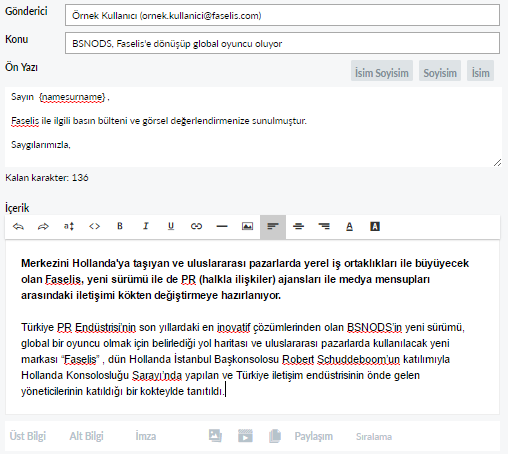This screenshot has height=454, width=508.
Task: Toggle bold formatting
Action: [120, 227]
